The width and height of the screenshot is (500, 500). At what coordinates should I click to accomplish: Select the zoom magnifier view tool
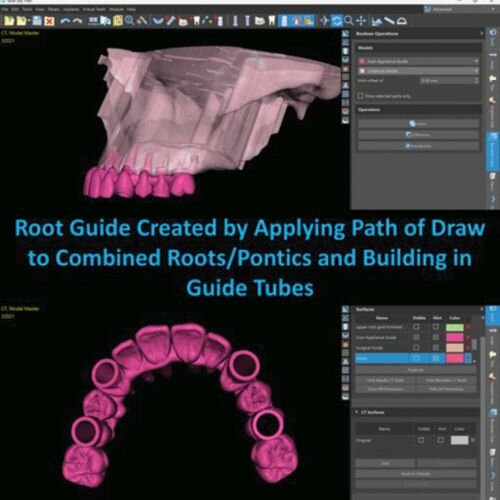point(349,21)
